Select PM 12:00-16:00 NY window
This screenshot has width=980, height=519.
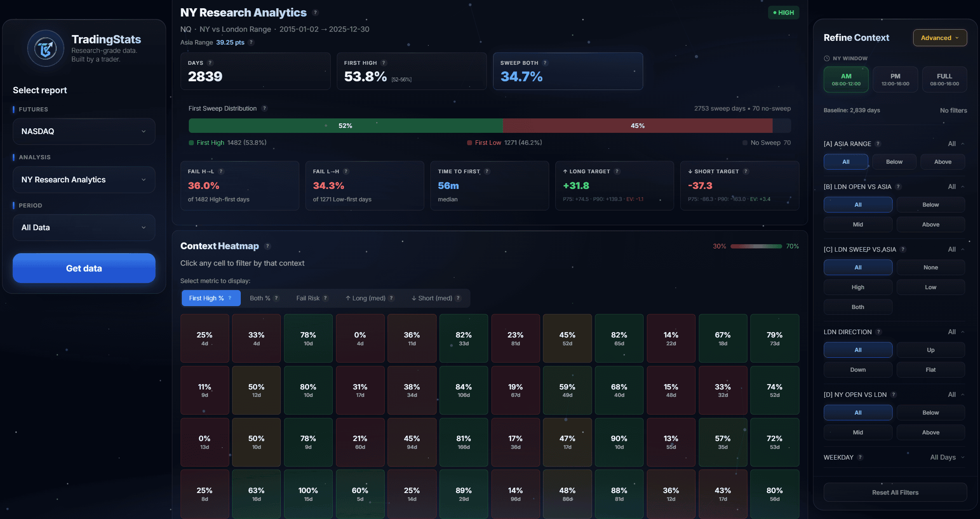coord(895,79)
